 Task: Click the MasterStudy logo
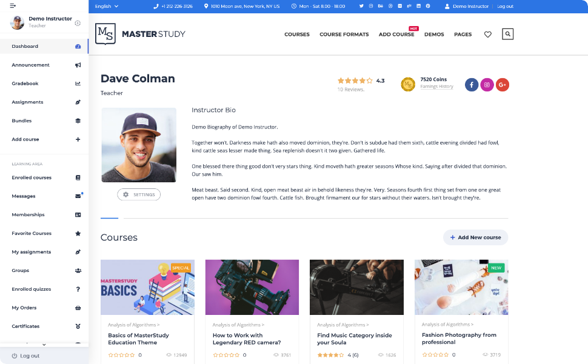coord(140,34)
